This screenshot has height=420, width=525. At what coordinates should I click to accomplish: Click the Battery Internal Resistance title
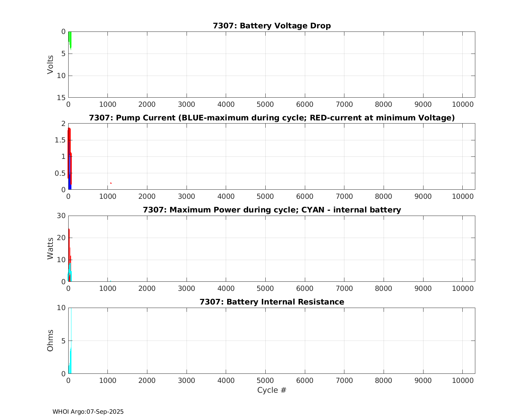272,302
